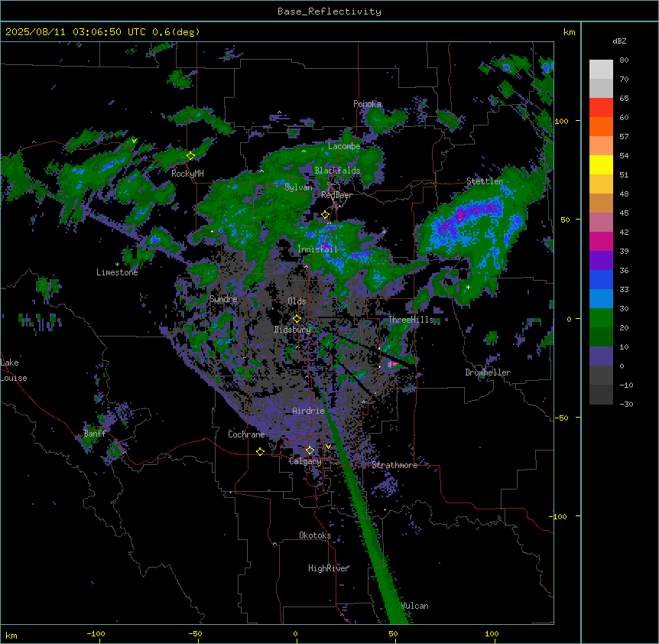
Task: Click the -30 value in dBZ legend
Action: tap(626, 405)
